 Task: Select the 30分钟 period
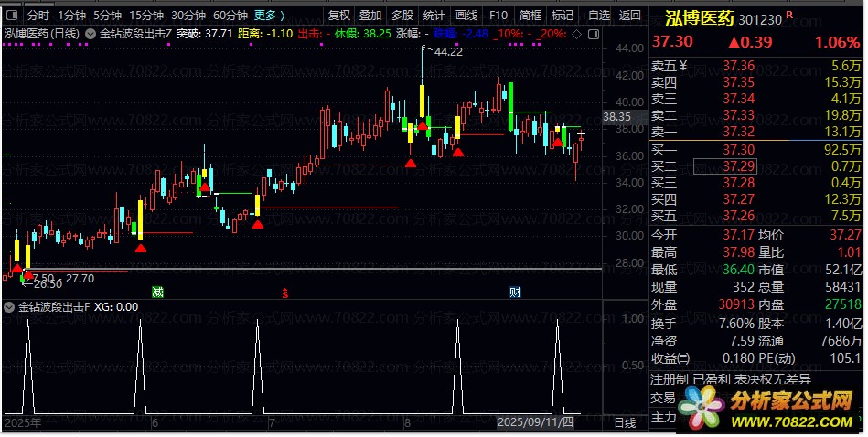coord(188,16)
